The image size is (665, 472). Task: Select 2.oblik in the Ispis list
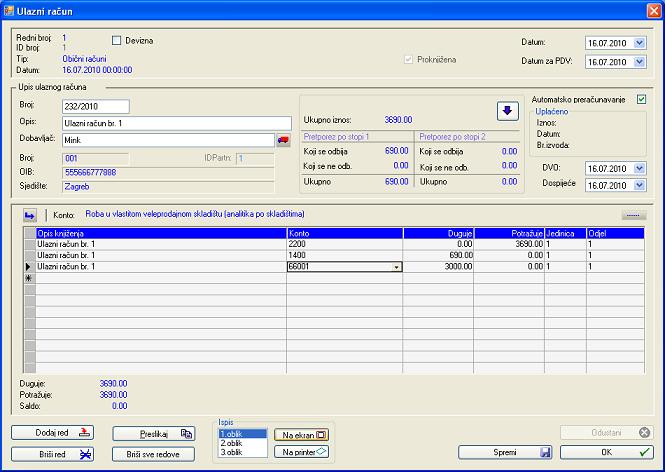(x=243, y=443)
